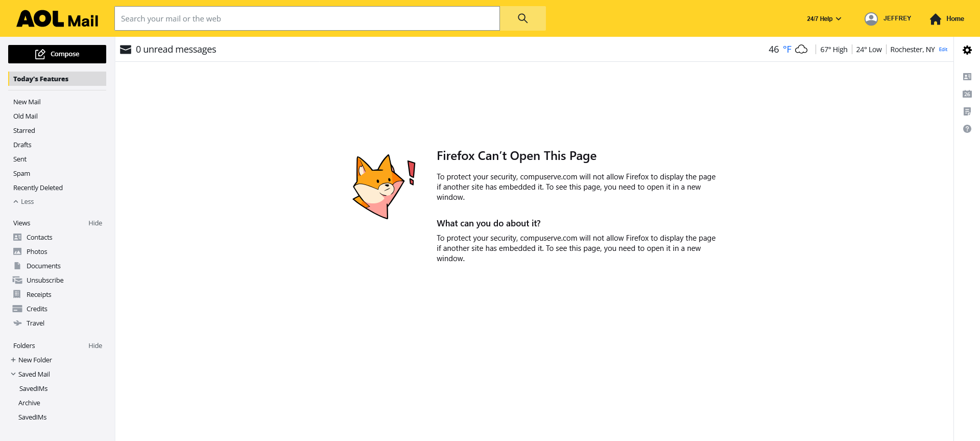
Task: Click the Views section label
Action: [x=22, y=223]
